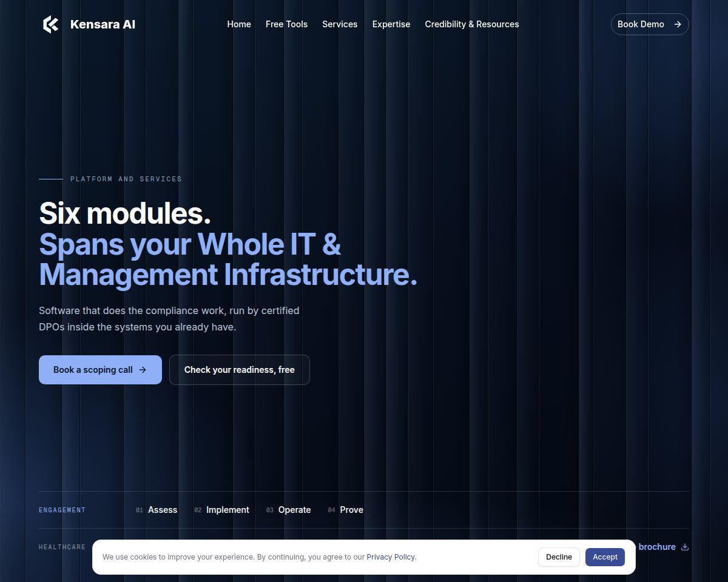Image resolution: width=728 pixels, height=582 pixels.
Task: Click the 'HEALTHCARE' row label
Action: tap(62, 547)
